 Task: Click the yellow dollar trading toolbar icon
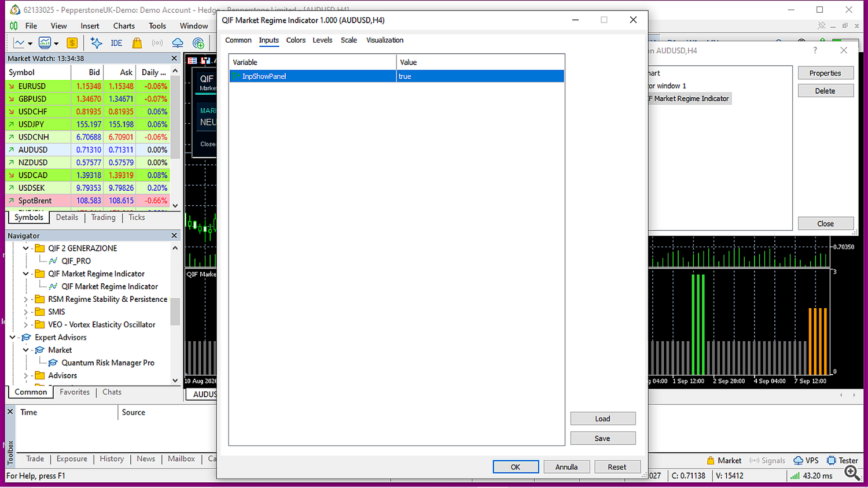click(72, 43)
